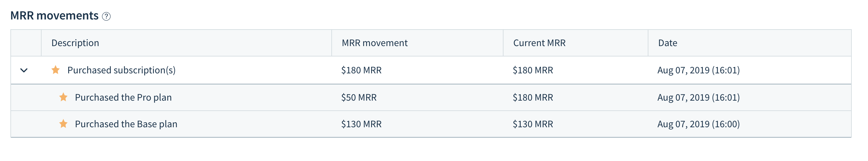
Task: Click the date in the Pro plan row
Action: click(698, 97)
